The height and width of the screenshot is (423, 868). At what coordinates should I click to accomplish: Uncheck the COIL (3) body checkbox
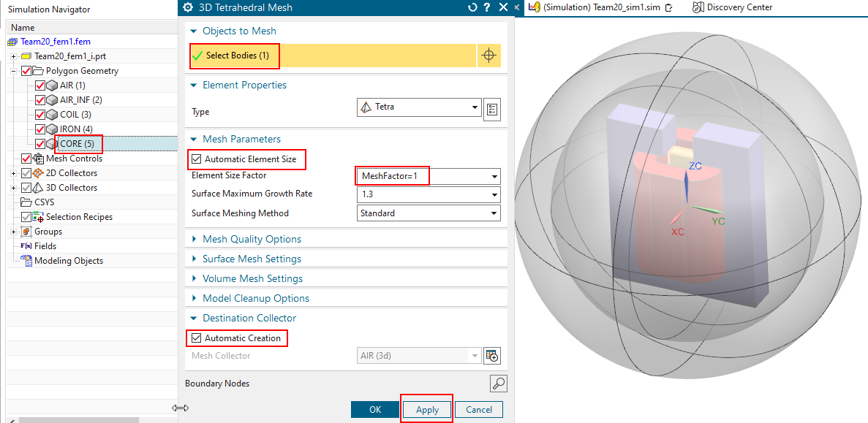(x=40, y=115)
